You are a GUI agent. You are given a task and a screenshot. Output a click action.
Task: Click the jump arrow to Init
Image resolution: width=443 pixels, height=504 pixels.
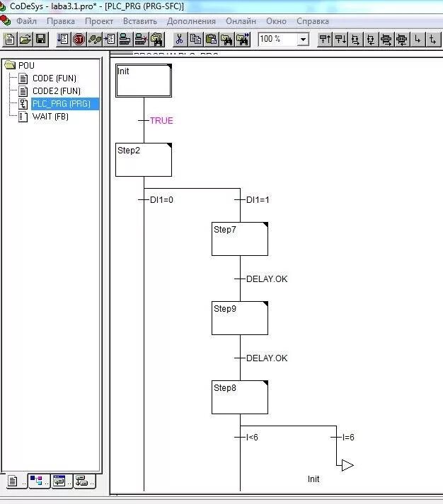(x=347, y=465)
